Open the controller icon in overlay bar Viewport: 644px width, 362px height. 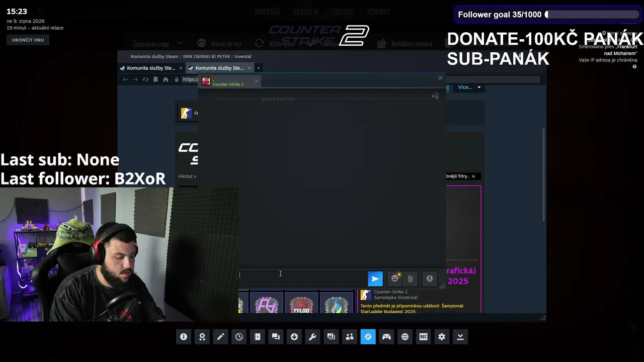386,337
